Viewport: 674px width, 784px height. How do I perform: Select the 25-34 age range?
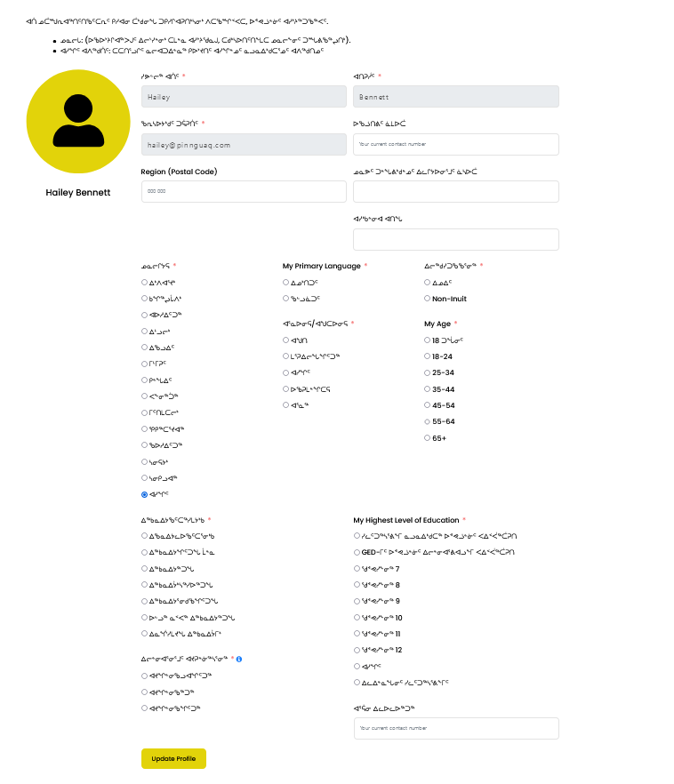point(428,372)
